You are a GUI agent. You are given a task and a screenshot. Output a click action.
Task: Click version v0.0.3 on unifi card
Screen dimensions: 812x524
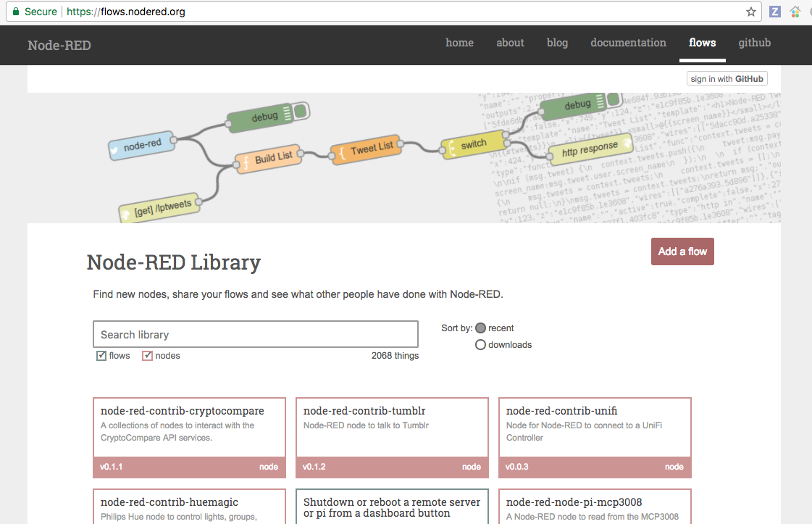pos(516,467)
